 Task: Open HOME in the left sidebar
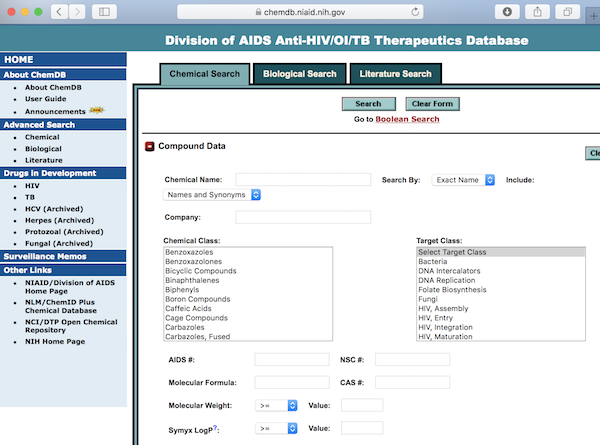pyautogui.click(x=63, y=59)
